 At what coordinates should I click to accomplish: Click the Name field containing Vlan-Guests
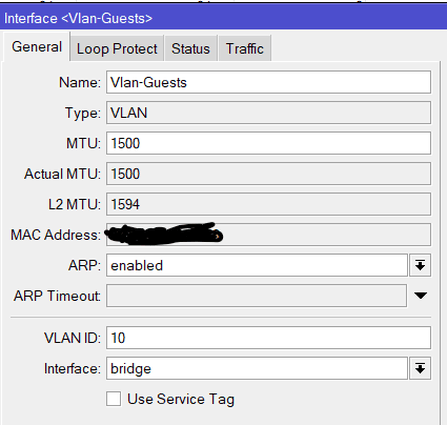[268, 82]
